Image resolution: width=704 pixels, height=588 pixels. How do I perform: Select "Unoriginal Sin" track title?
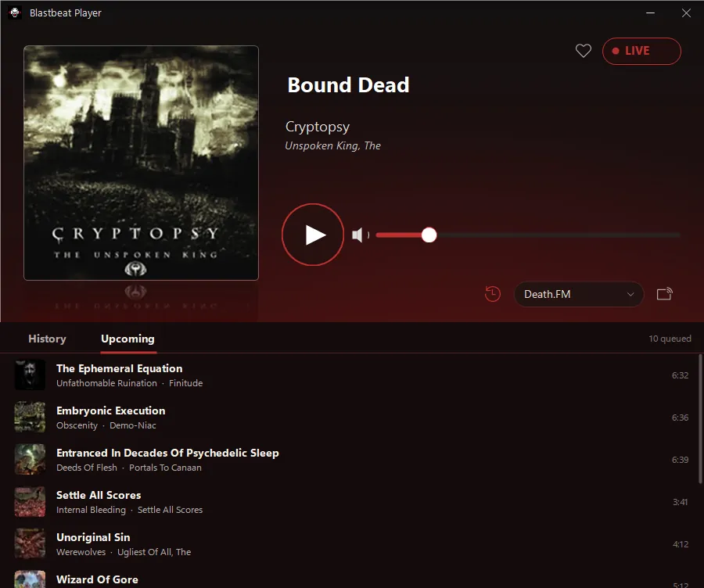(x=93, y=537)
